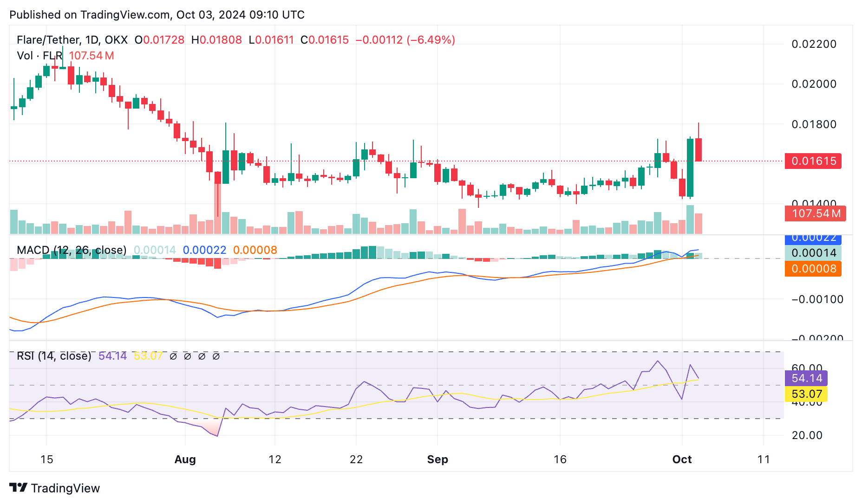This screenshot has height=504, width=862.
Task: Click the 0.02000 price axis label
Action: click(814, 84)
